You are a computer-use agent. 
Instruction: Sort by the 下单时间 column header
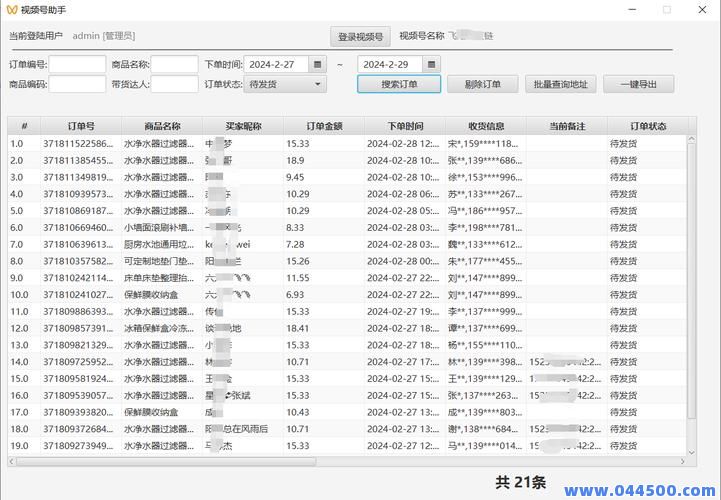point(405,126)
